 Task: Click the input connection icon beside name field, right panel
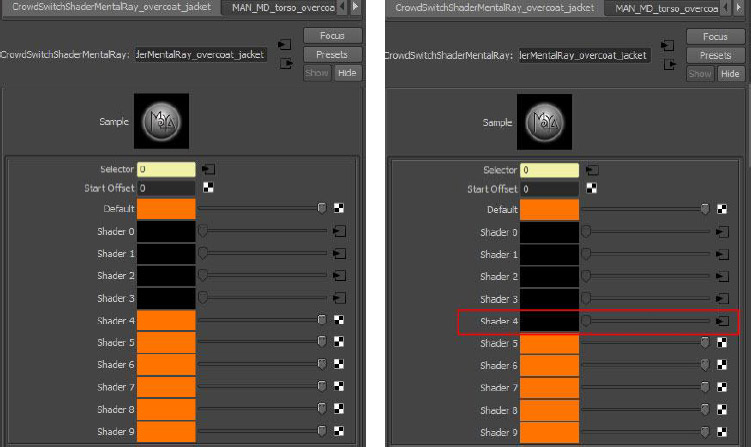pos(668,46)
